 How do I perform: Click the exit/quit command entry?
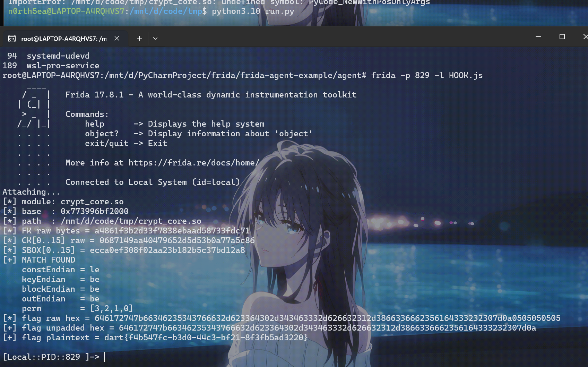tap(107, 143)
